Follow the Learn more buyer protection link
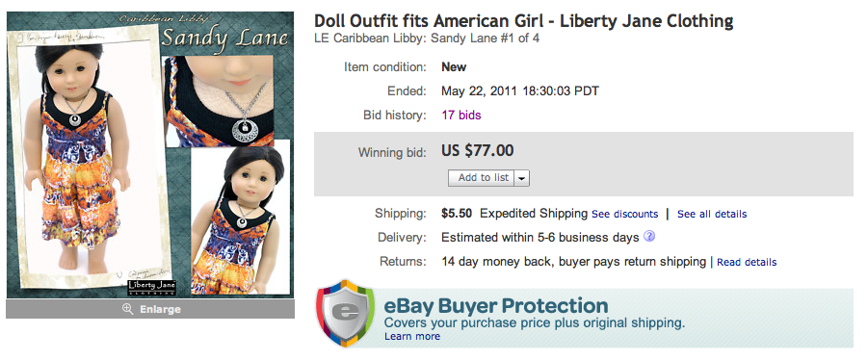This screenshot has height=360, width=868. coord(412,336)
